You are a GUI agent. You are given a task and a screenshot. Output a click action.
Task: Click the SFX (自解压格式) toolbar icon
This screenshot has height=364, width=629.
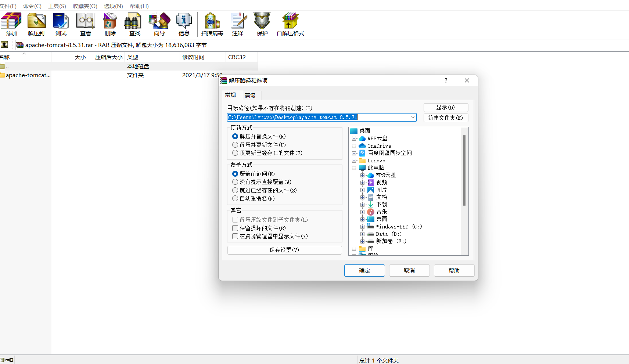click(290, 21)
